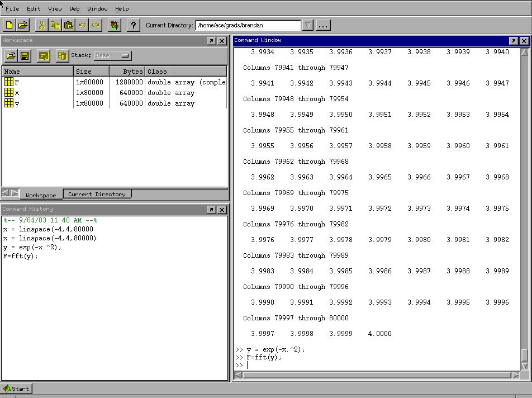Select history line 'y = exp(-x.^2);'
The image size is (532, 398).
(x=32, y=247)
